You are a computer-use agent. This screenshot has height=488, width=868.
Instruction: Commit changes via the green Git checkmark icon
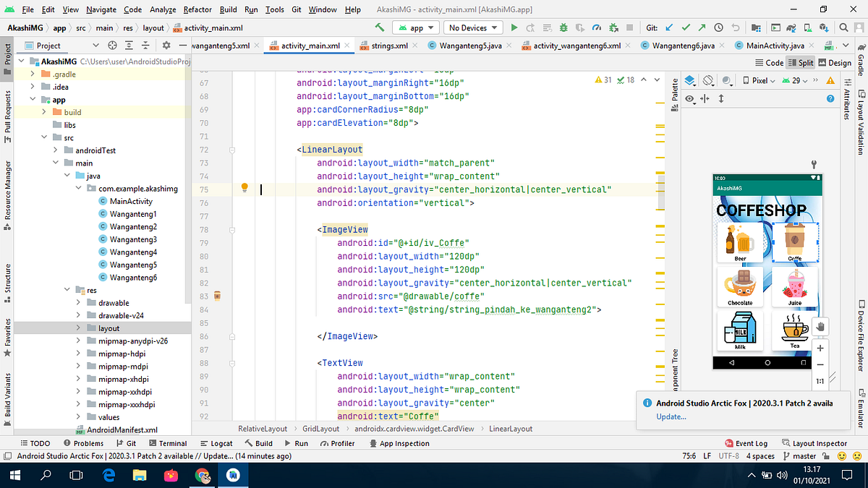pyautogui.click(x=686, y=26)
